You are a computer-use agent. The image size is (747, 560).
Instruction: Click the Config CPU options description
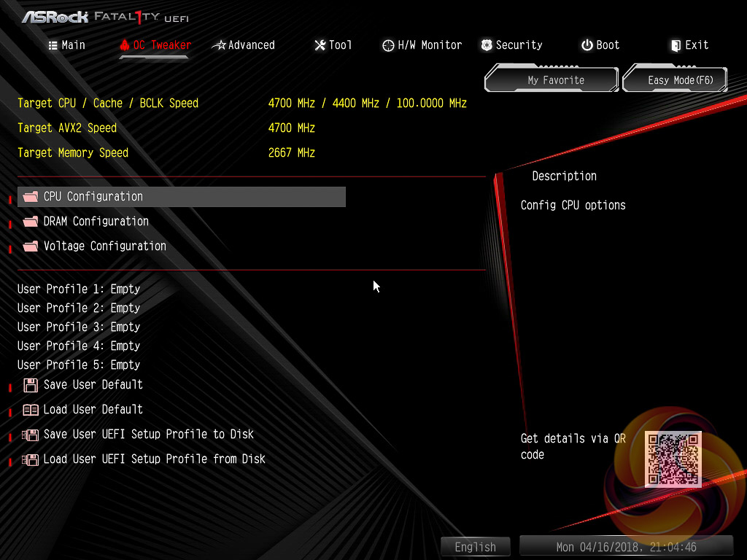point(573,205)
